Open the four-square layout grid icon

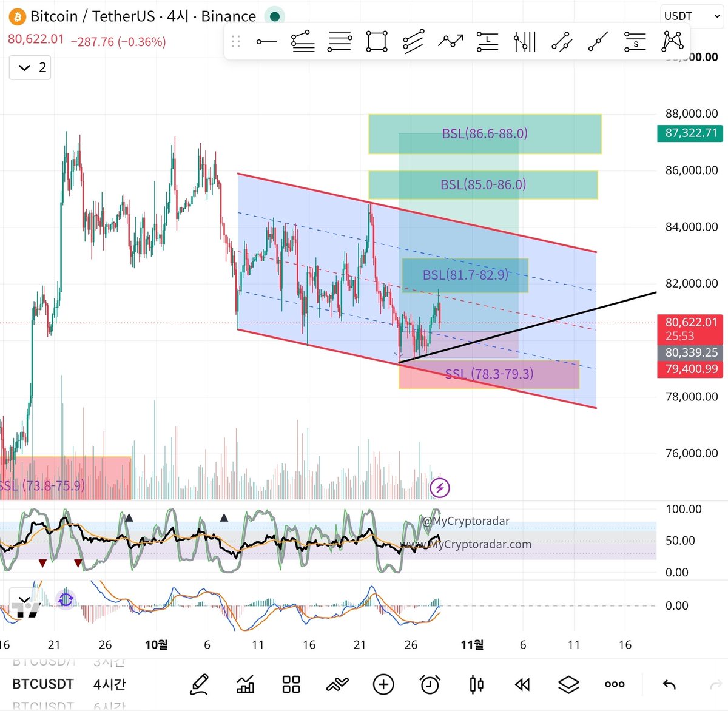click(x=291, y=684)
